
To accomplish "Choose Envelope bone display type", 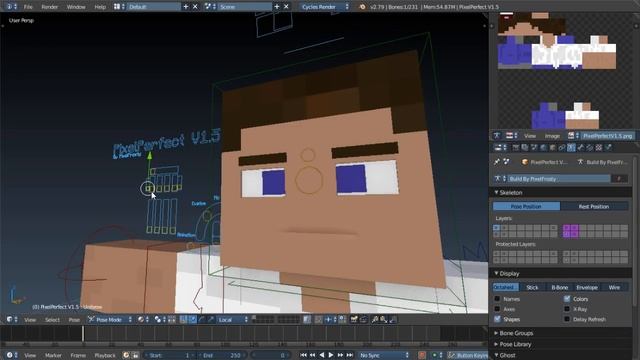I will click(587, 287).
